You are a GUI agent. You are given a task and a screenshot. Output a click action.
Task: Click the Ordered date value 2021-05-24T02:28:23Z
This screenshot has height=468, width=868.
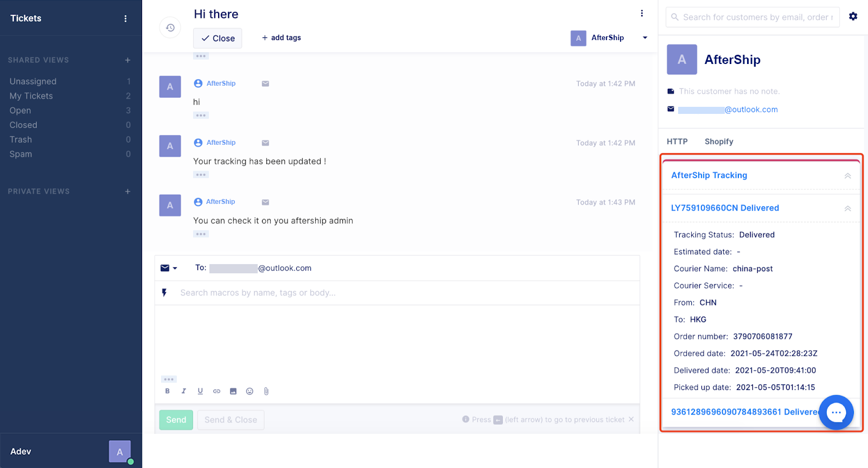[x=774, y=354]
